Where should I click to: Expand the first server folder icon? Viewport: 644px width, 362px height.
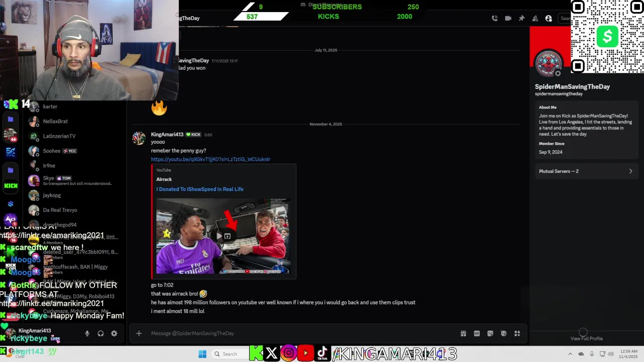pos(11,119)
